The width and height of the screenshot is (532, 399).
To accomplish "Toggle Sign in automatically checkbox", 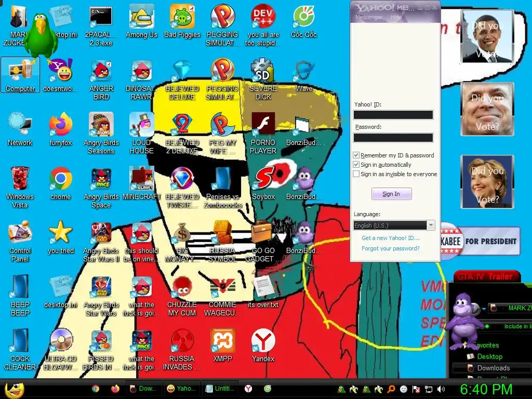I will 356,165.
